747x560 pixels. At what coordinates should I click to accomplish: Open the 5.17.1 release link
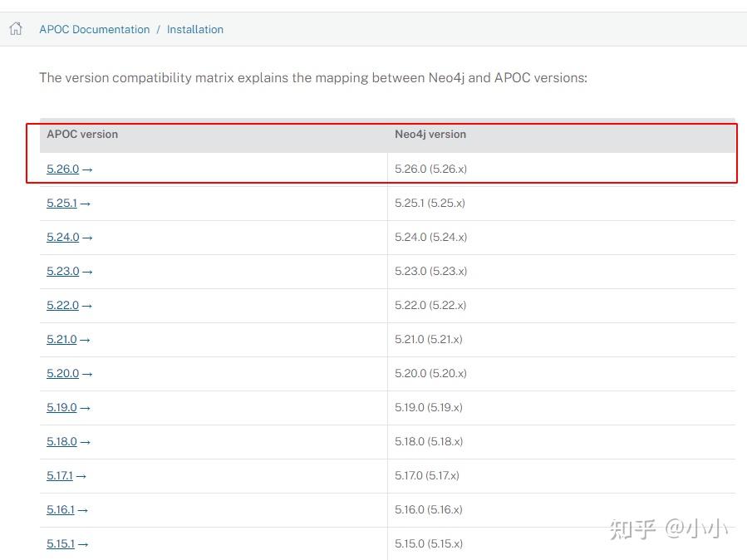point(60,475)
